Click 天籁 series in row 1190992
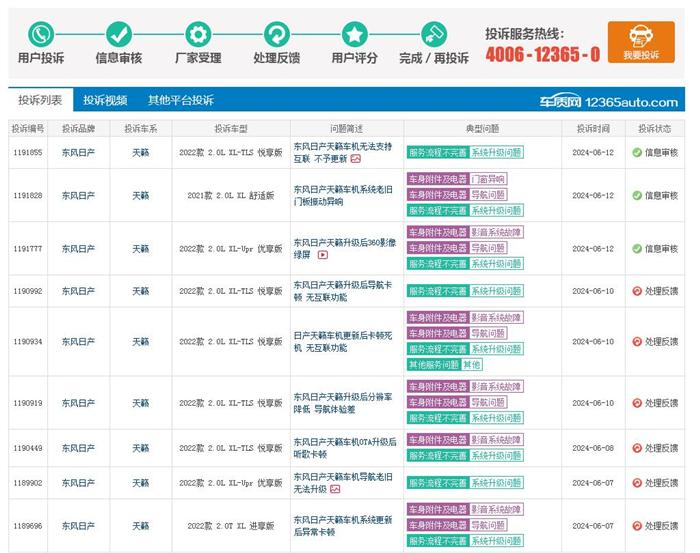The image size is (700, 553). coord(141,291)
